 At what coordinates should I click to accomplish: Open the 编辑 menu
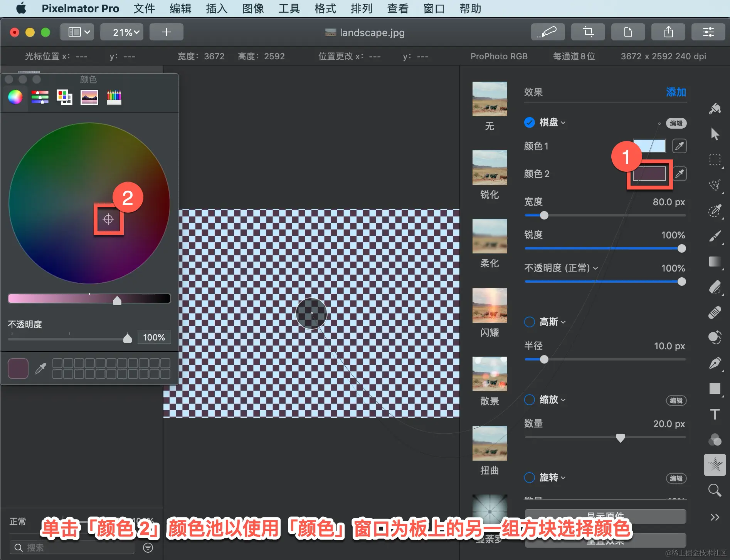(x=180, y=8)
